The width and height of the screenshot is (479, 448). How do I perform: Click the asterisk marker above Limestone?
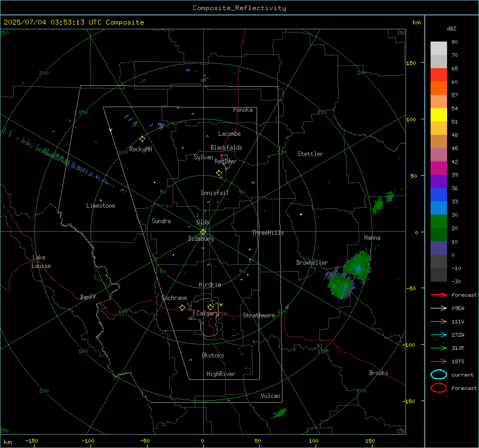pos(101,201)
